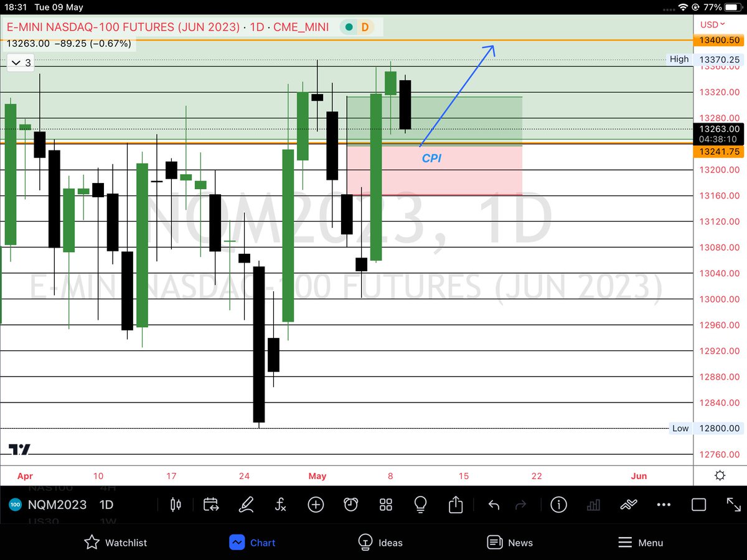Image resolution: width=747 pixels, height=560 pixels.
Task: Tap the orange D delayed-data badge
Action: (364, 27)
